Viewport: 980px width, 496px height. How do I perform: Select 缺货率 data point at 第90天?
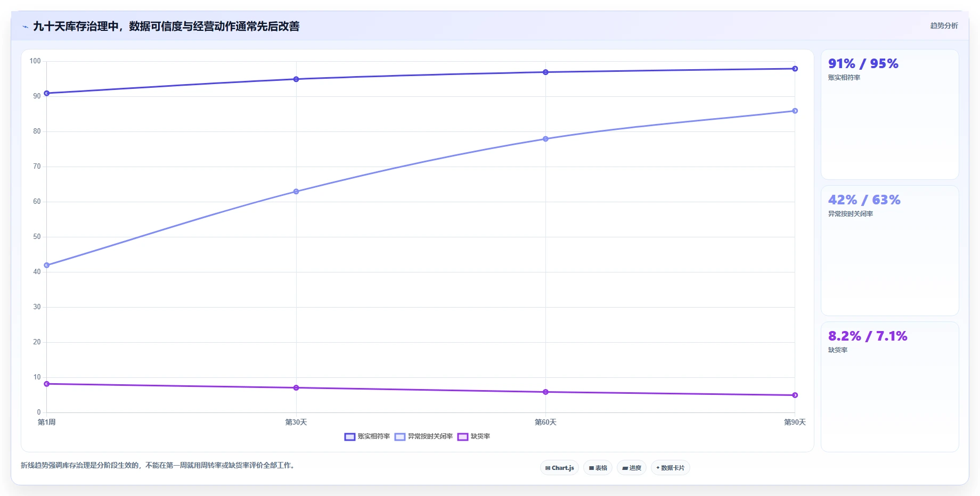coord(795,395)
